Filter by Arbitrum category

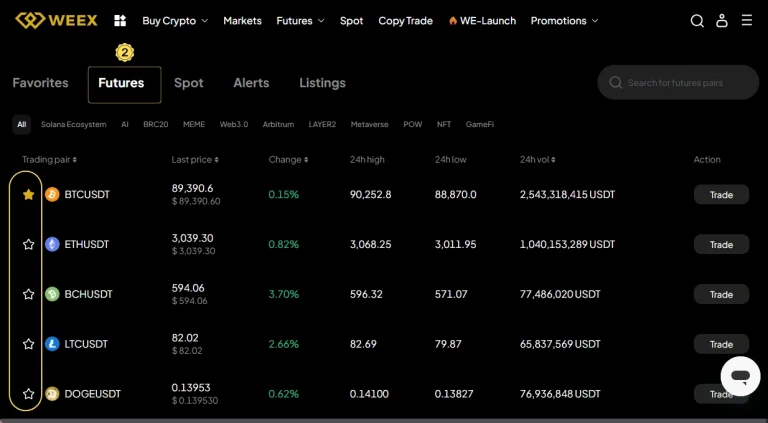tap(278, 124)
